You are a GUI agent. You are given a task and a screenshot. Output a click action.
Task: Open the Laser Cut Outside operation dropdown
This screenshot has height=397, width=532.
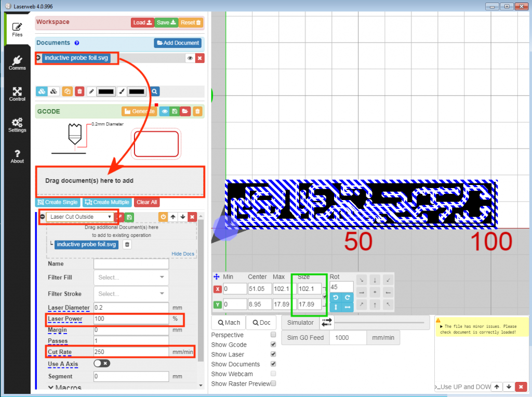[79, 217]
